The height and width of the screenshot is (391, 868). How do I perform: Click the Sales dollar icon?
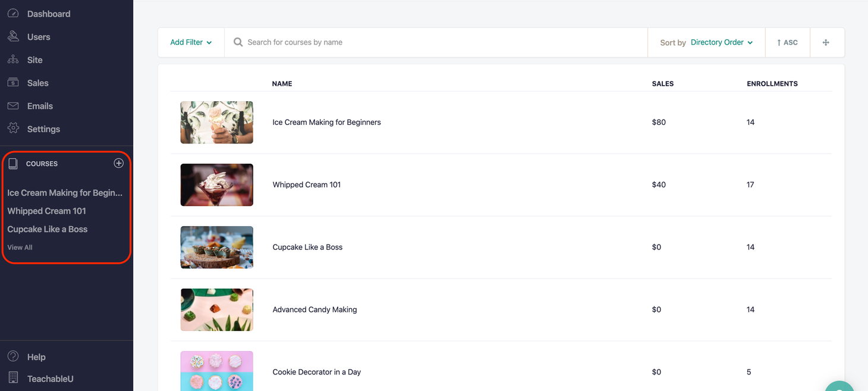13,83
